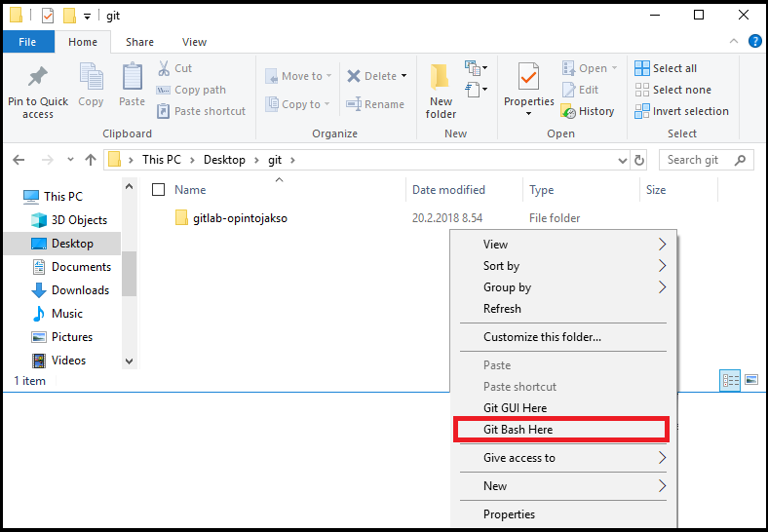Switch to large icons view button
Image resolution: width=768 pixels, height=532 pixels.
pos(751,381)
